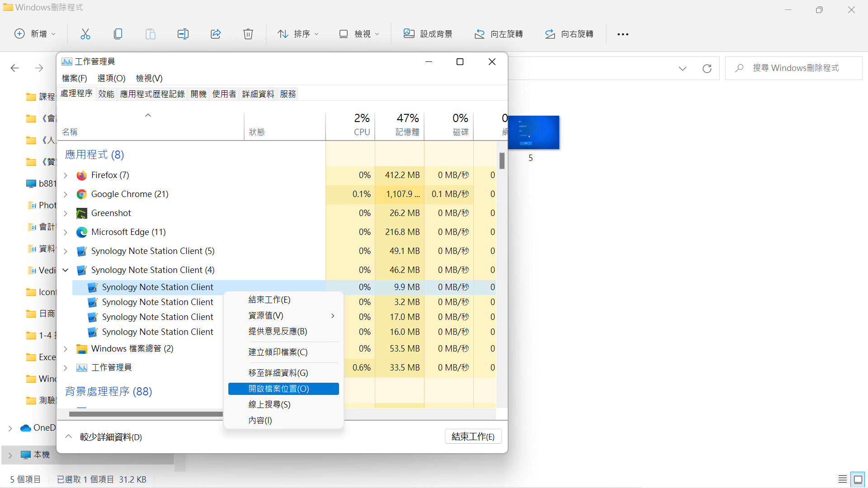Click the OneDrive cloud icon in sidebar

(x=26, y=428)
